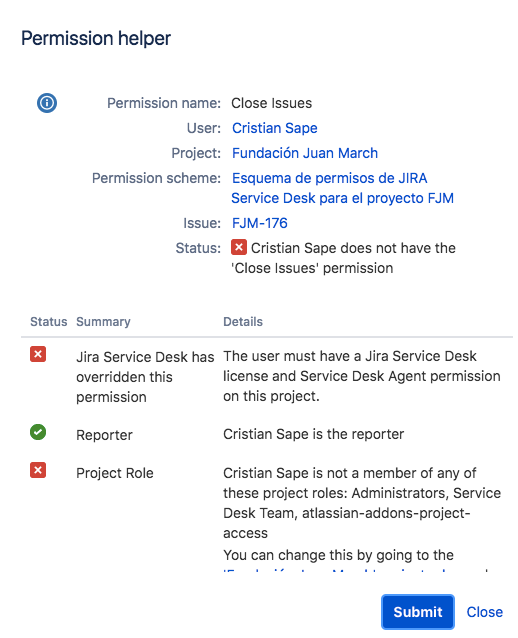Click the Close link button

pos(485,612)
